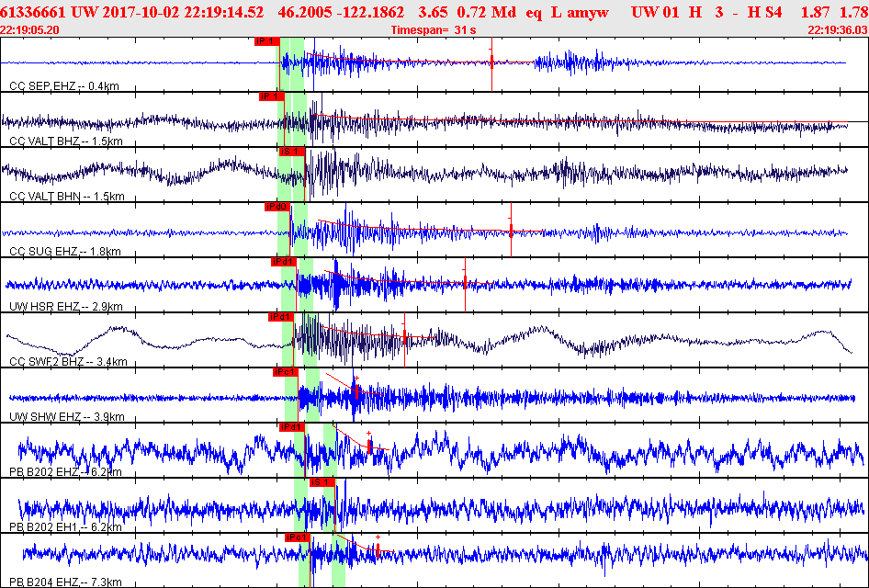
Task: Select the iPd0 pick flag on SUG EHZ
Action: (x=276, y=207)
